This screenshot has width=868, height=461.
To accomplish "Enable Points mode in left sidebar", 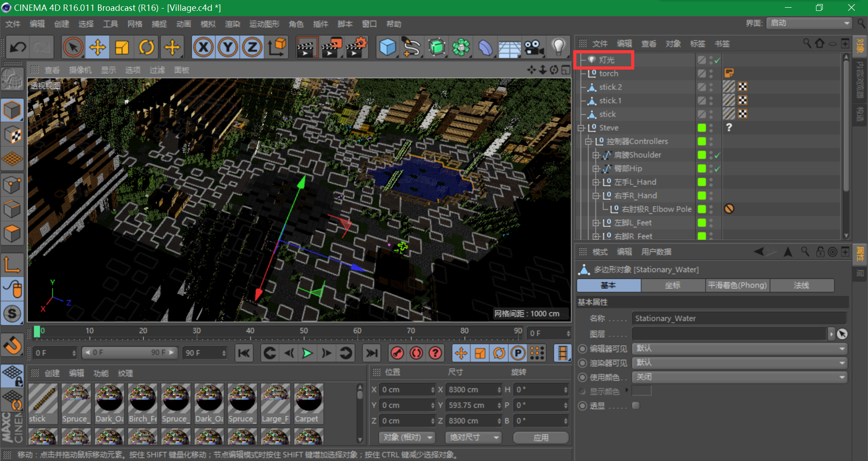I will pos(12,184).
